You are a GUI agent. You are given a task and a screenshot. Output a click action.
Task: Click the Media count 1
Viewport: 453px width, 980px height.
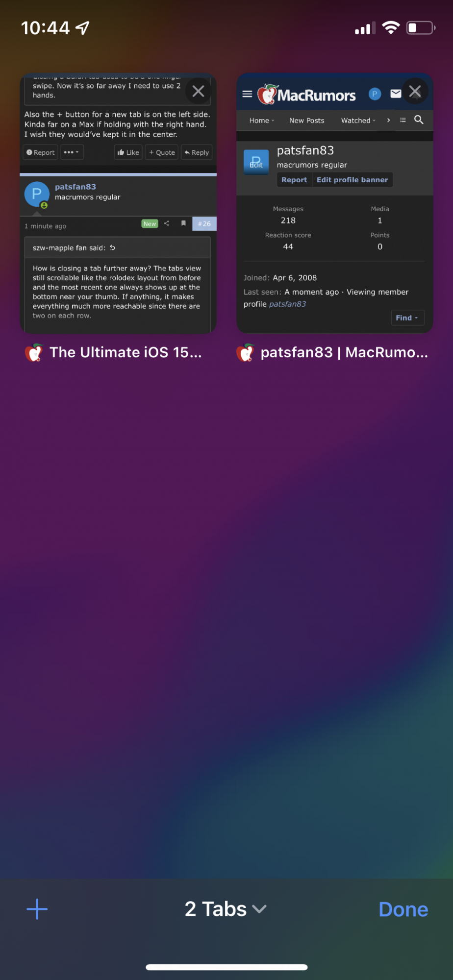point(380,220)
